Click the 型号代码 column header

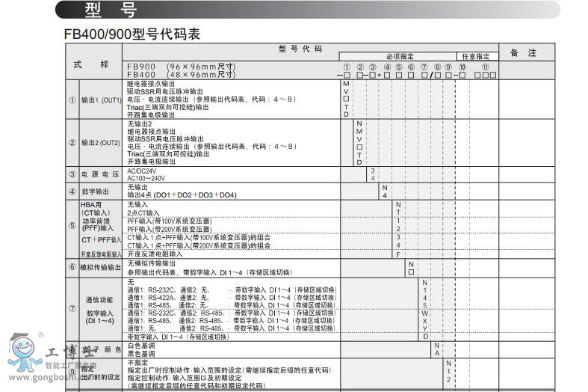(x=300, y=49)
